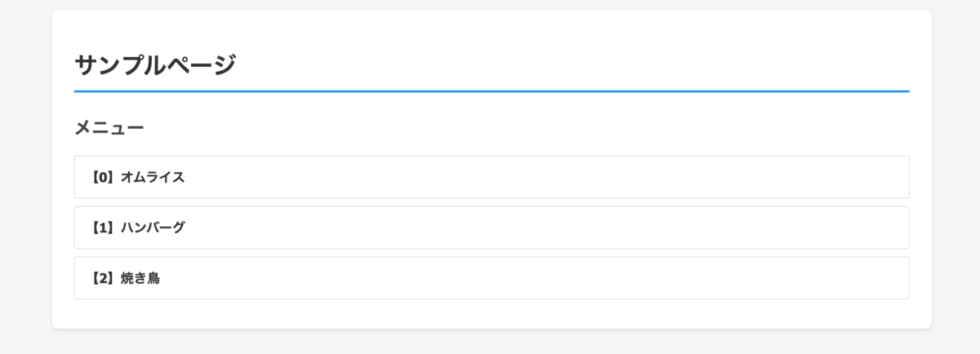Image resolution: width=980 pixels, height=354 pixels.
Task: Click the blue divider line under the title
Action: (491, 91)
